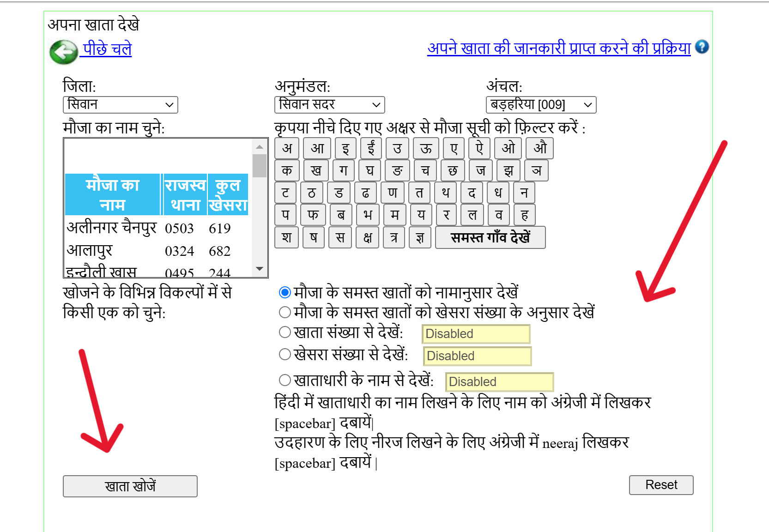
Task: Filter mauja list by letter ऐ
Action: click(479, 148)
